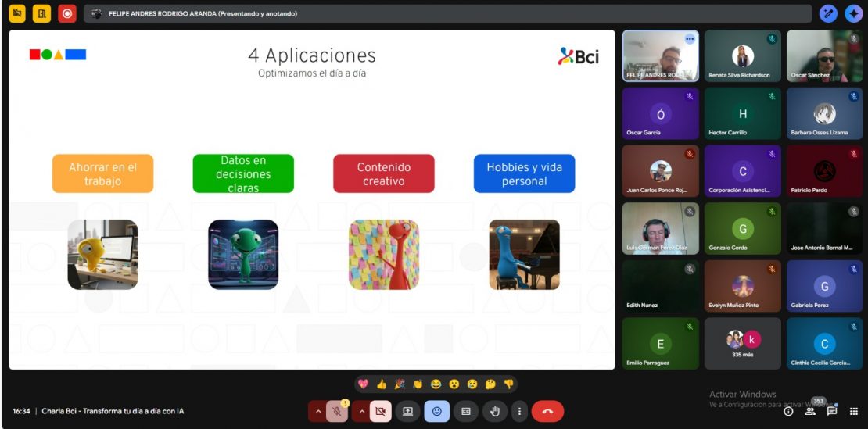Expand audio settings arrow beside microphone
This screenshot has width=868, height=429.
[x=317, y=411]
